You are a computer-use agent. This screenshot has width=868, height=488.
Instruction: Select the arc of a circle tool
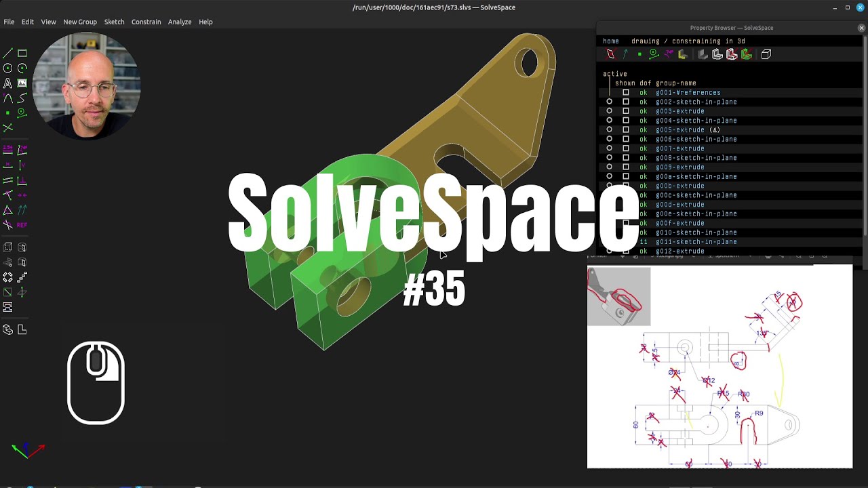pos(22,68)
